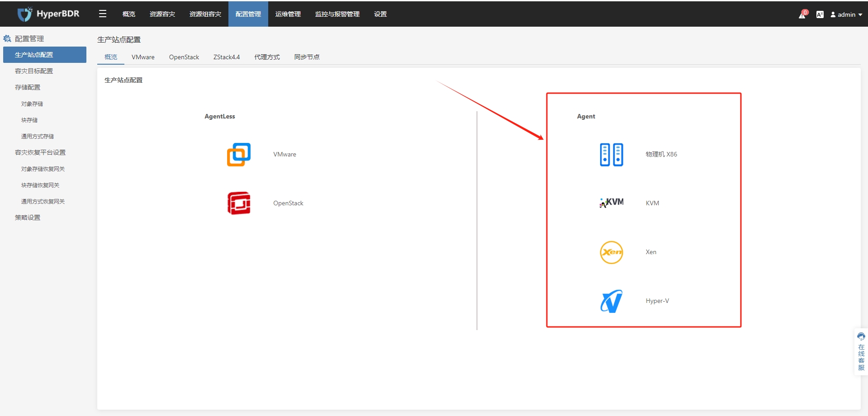Open the 资源组容灾 top menu
868x416 pixels.
pyautogui.click(x=205, y=14)
